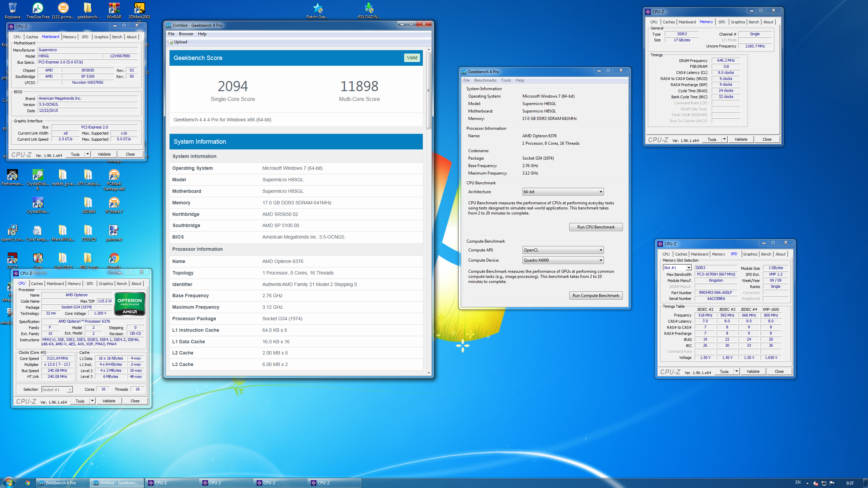868x488 pixels.
Task: Click Close in Memory CPU-Z window
Action: [767, 139]
